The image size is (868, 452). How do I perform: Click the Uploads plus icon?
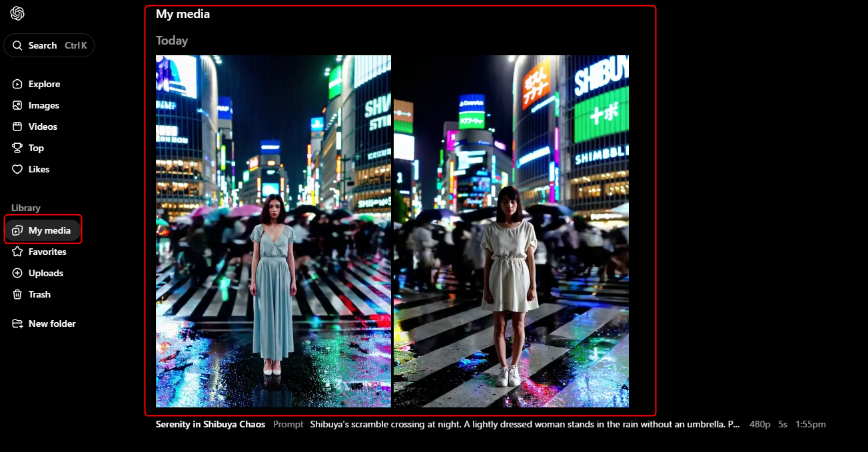(17, 273)
